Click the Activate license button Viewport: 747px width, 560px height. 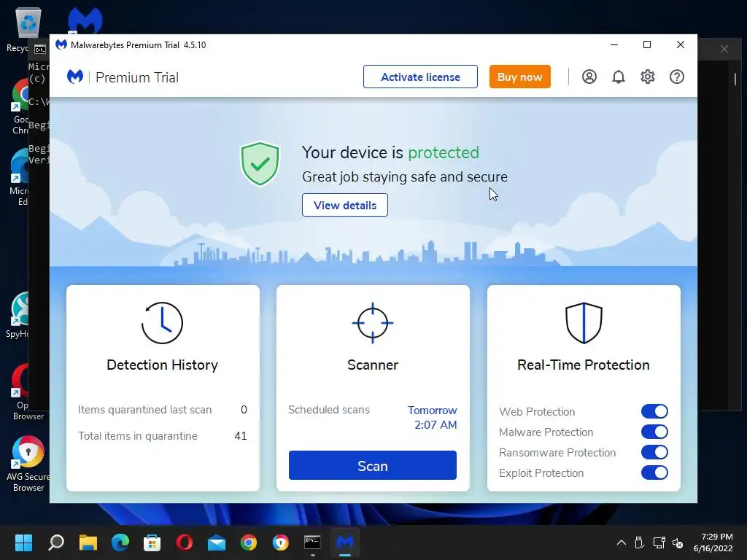[420, 77]
